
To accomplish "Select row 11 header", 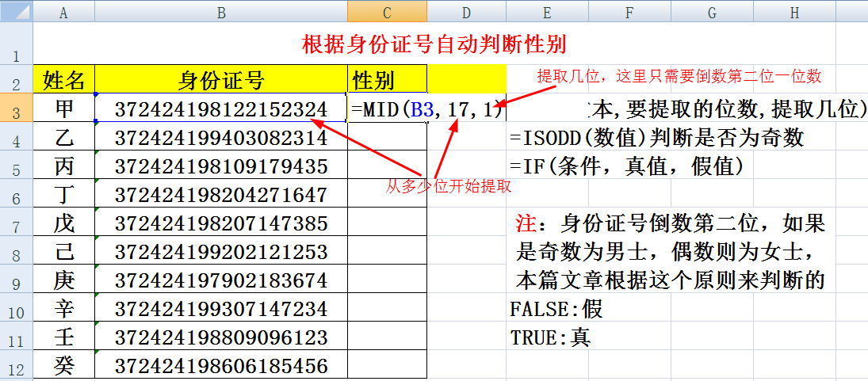I will (17, 336).
